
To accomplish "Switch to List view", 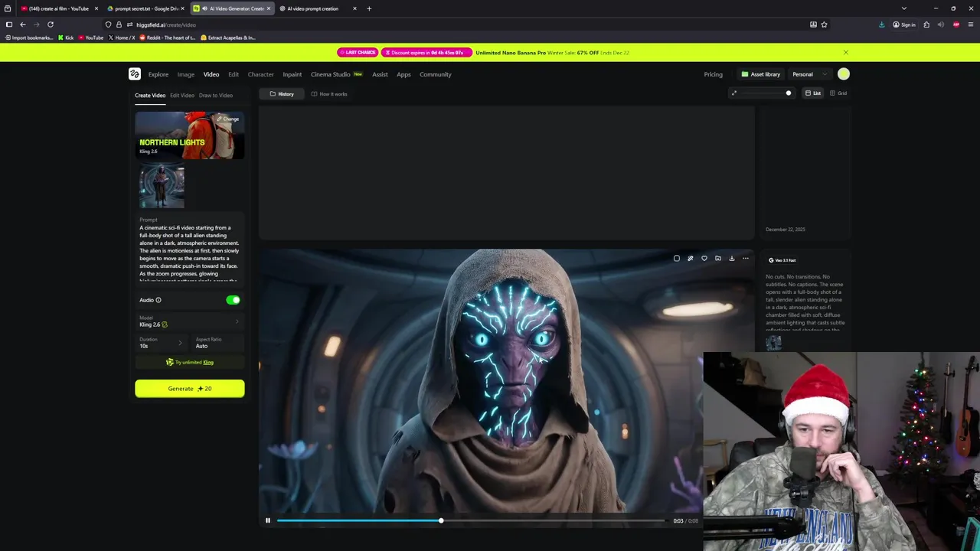I will (x=813, y=93).
